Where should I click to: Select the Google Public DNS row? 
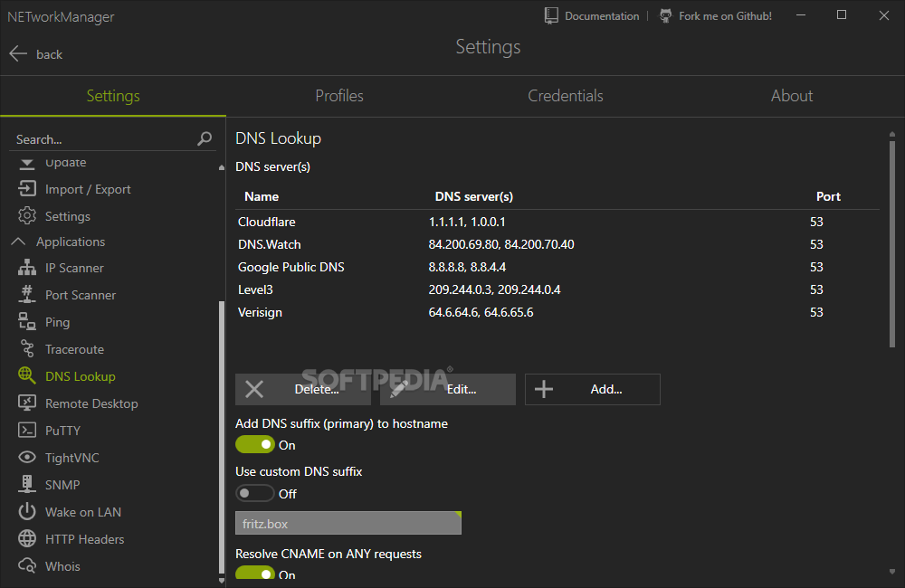(557, 267)
